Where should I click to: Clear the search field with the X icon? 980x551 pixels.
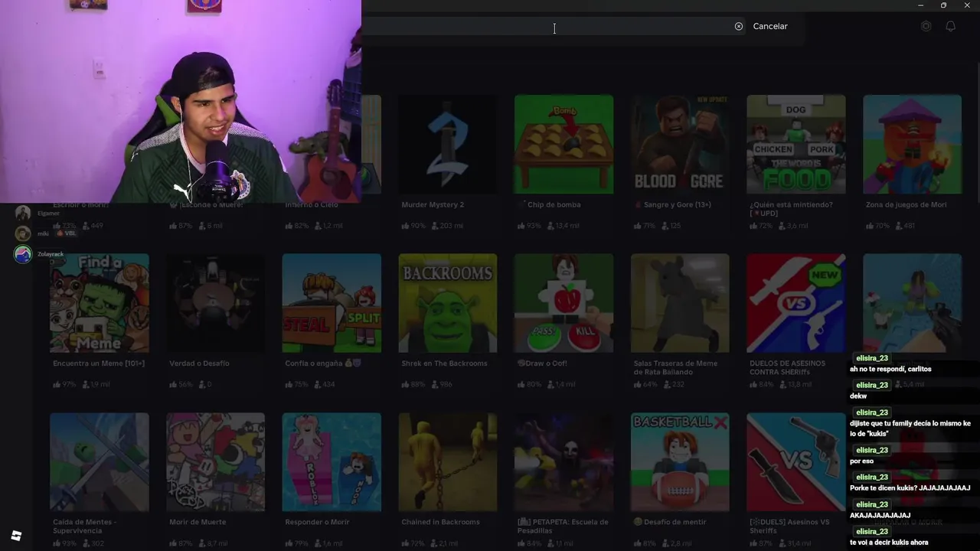[739, 26]
